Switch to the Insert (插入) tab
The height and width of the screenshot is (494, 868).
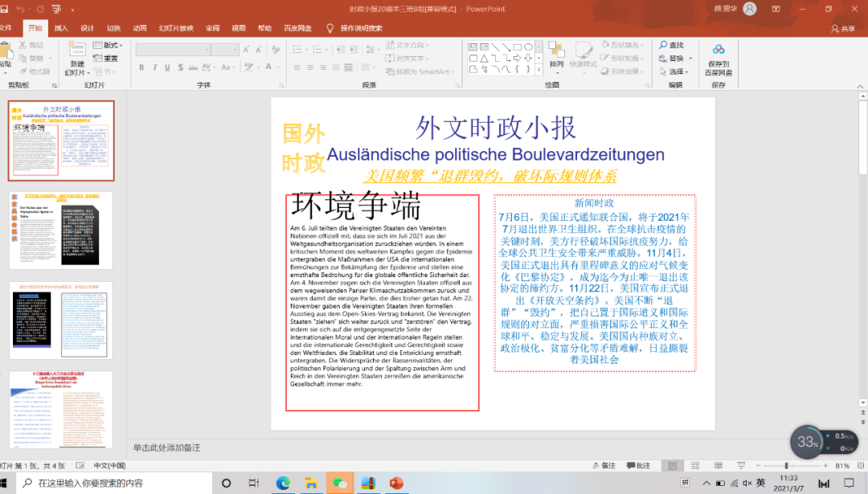tap(61, 28)
